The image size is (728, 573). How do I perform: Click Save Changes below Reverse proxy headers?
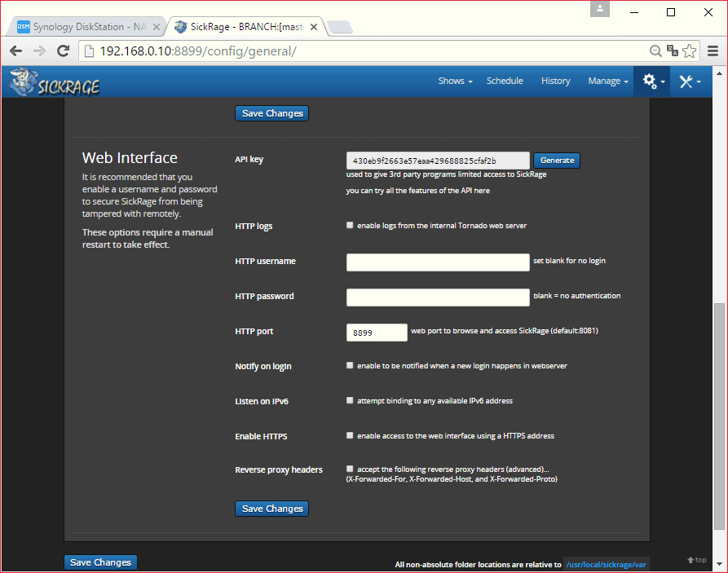point(272,509)
